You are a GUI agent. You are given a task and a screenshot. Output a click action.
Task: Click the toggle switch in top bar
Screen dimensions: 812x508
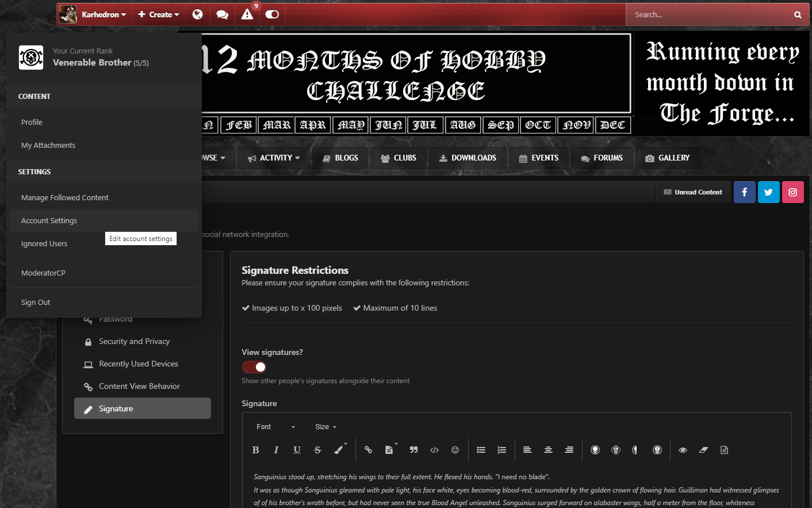click(272, 14)
